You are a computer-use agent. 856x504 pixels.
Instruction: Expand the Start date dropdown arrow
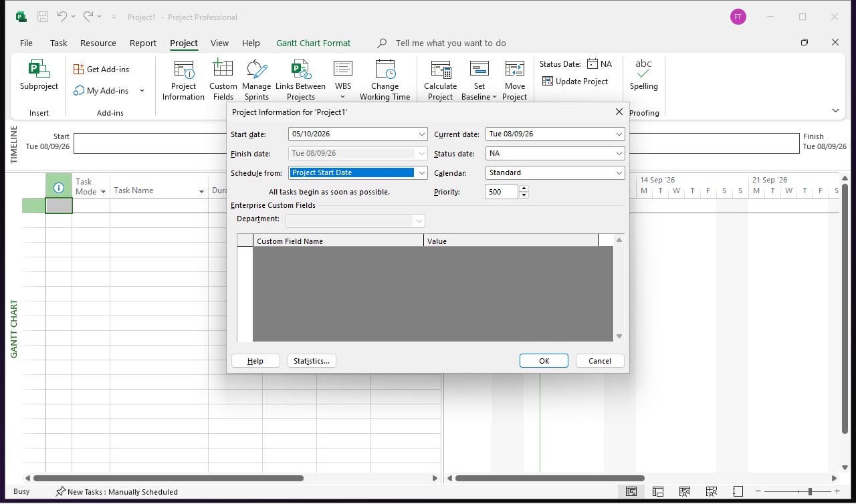pos(421,134)
